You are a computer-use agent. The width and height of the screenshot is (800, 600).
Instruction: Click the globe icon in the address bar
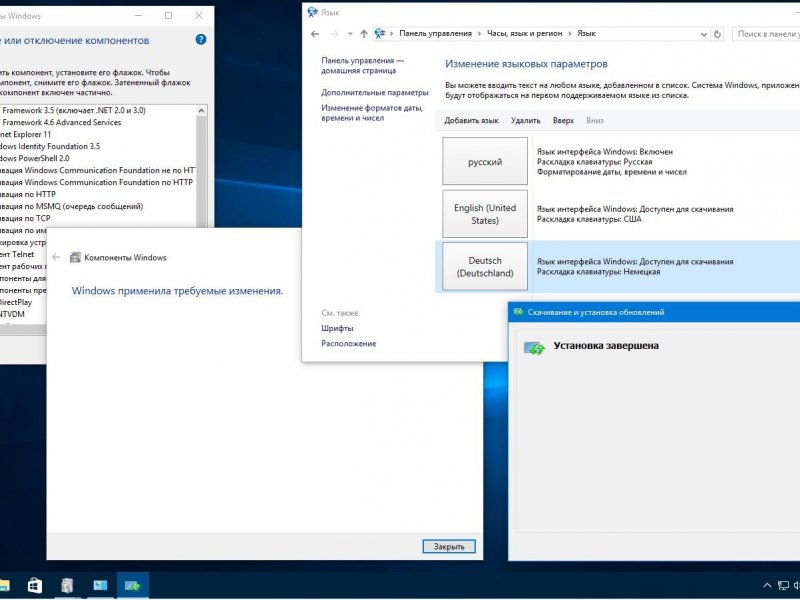(380, 34)
